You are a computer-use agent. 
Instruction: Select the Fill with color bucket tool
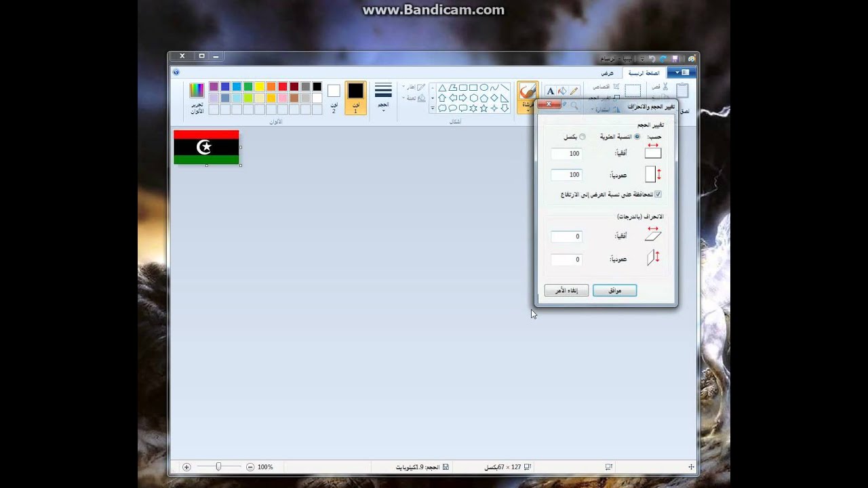click(562, 91)
